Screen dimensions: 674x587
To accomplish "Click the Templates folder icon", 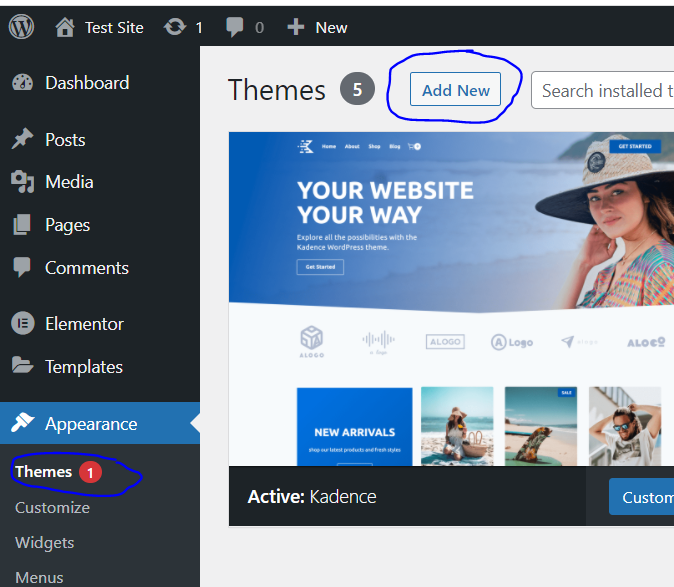I will coord(22,365).
